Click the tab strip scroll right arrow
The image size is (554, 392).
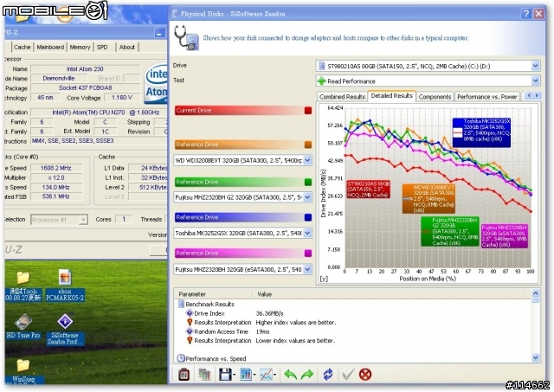tap(537, 95)
